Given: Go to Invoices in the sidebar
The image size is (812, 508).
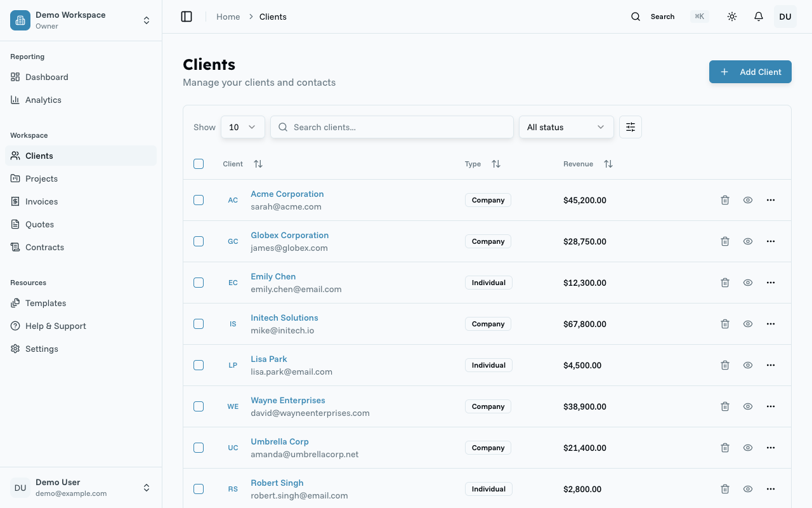Looking at the screenshot, I should coord(81,201).
